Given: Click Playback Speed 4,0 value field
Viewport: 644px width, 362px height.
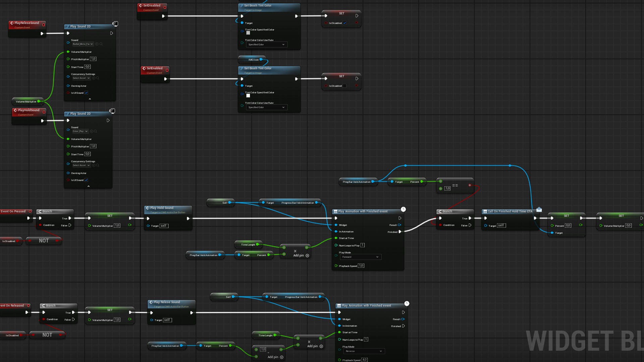Looking at the screenshot, I should (364, 360).
